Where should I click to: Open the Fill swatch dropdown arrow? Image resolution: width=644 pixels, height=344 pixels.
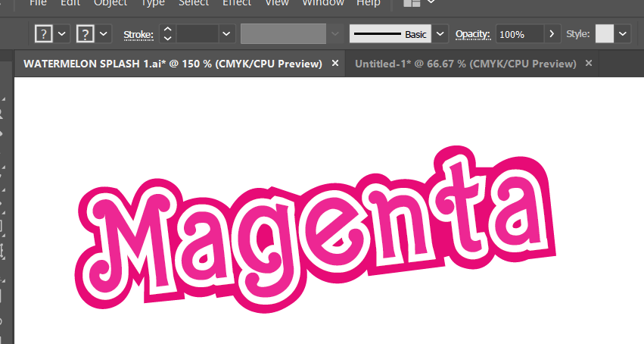click(62, 34)
